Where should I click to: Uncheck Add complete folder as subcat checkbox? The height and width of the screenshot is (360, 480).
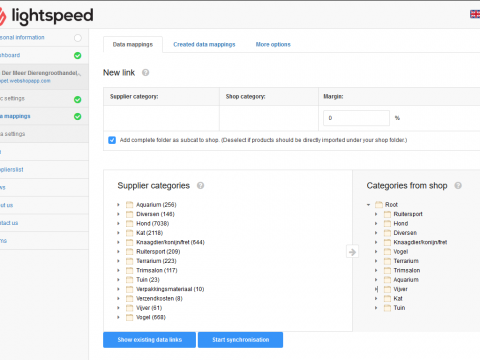(x=112, y=140)
